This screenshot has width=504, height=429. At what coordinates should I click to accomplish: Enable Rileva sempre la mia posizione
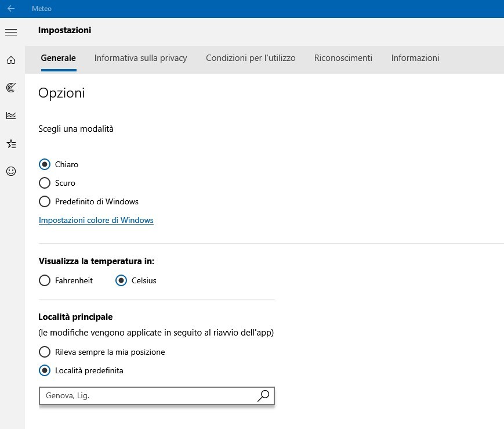45,352
